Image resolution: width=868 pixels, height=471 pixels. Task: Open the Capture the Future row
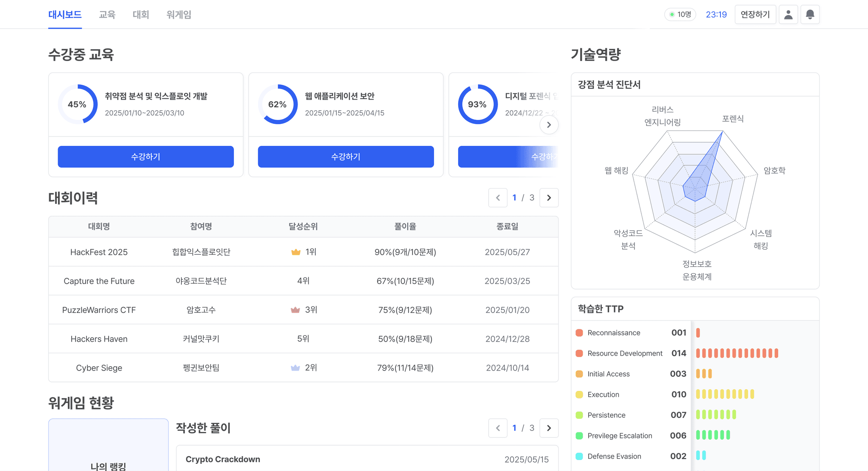click(303, 281)
